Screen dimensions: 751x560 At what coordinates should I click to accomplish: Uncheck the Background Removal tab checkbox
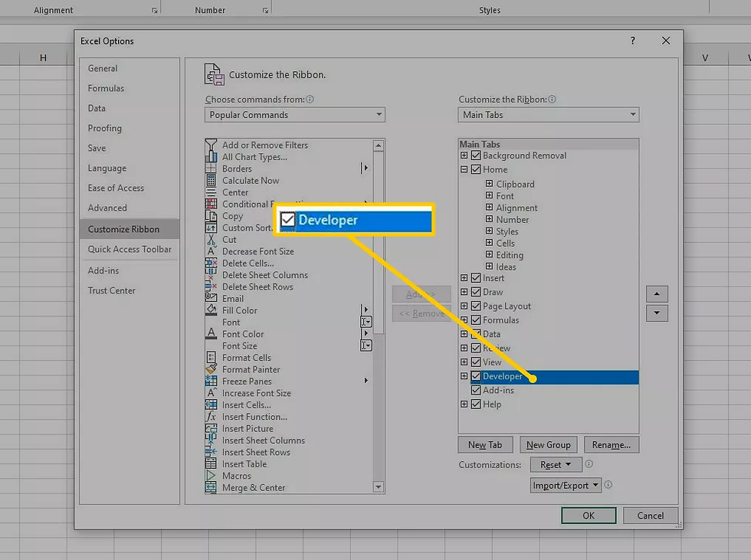(476, 156)
